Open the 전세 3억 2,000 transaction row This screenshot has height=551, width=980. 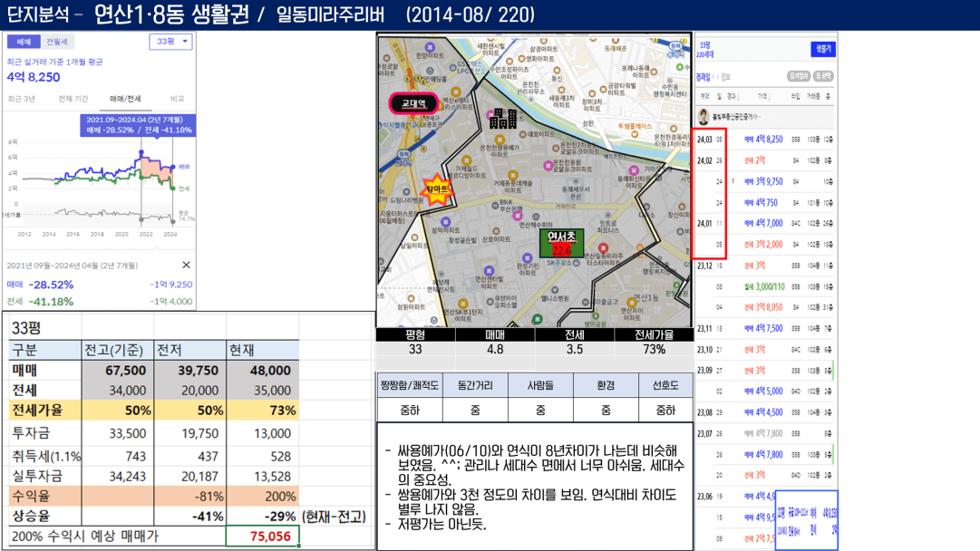(765, 245)
